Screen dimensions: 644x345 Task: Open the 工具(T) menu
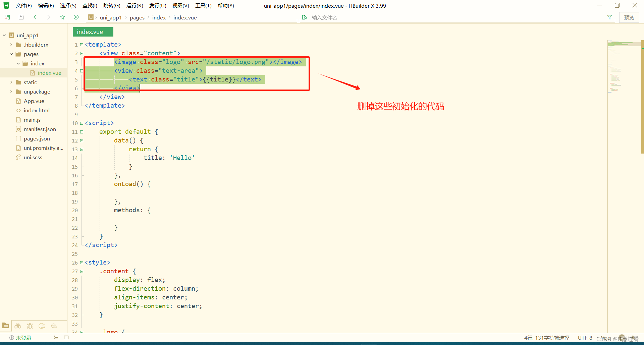[203, 6]
